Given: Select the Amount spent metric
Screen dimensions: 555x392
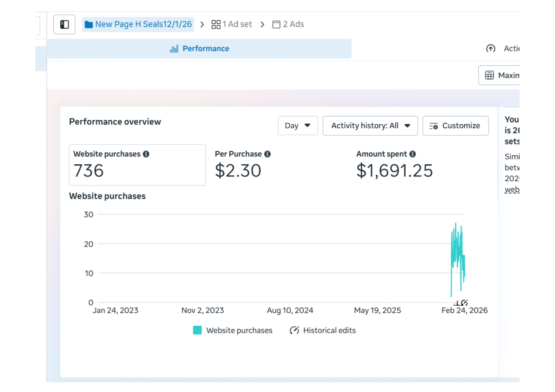Looking at the screenshot, I should [395, 165].
